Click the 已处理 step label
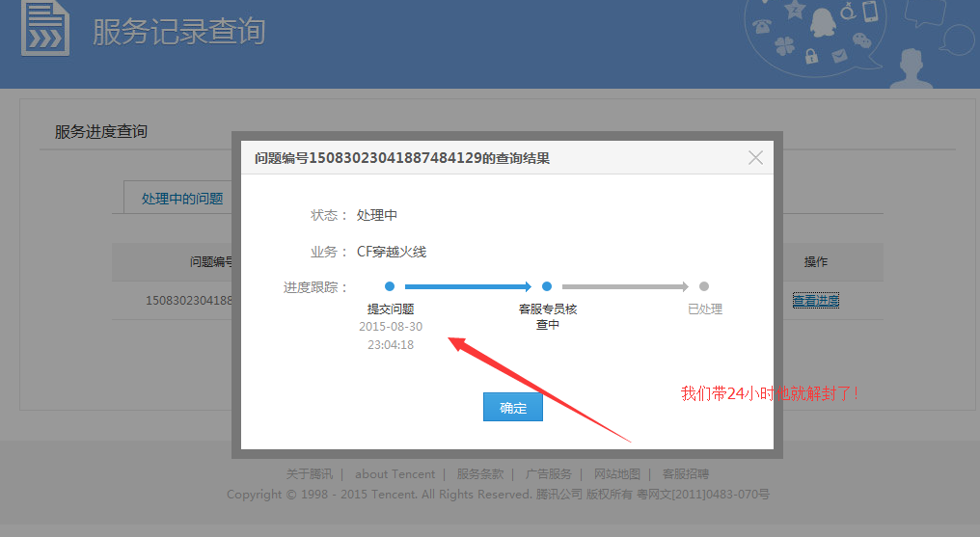980x537 pixels. [704, 309]
